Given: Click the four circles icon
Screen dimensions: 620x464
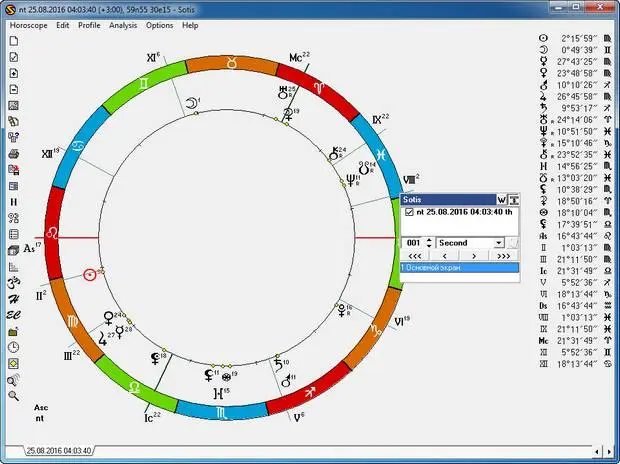Looking at the screenshot, I should [x=13, y=218].
